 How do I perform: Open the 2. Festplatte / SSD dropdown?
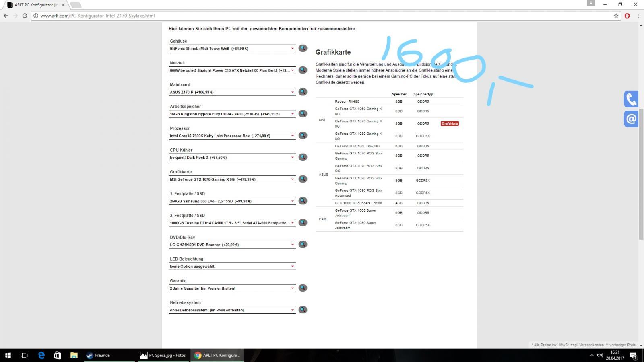232,223
